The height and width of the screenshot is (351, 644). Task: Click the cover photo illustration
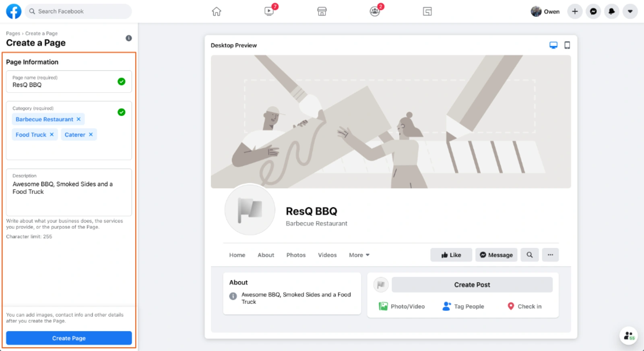pyautogui.click(x=391, y=122)
